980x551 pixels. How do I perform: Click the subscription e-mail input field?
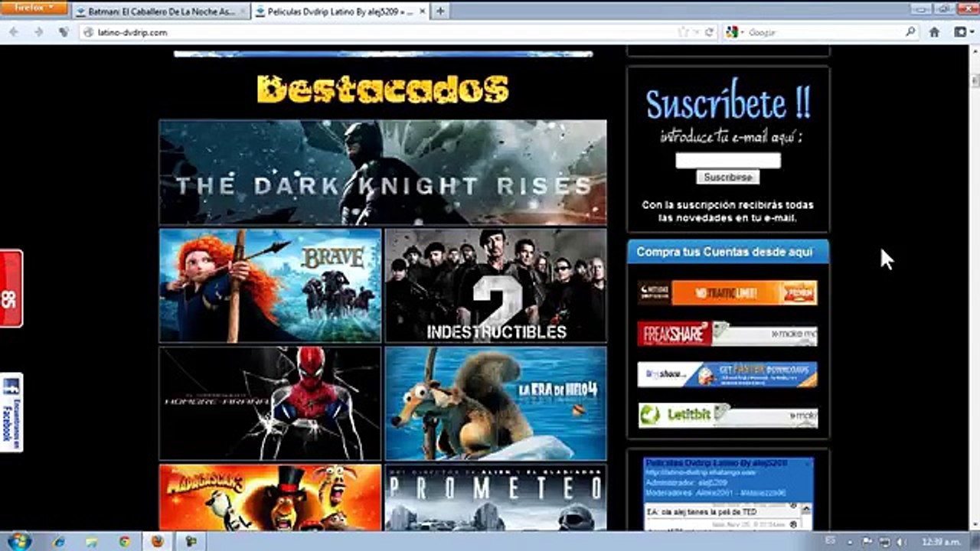[x=728, y=161]
